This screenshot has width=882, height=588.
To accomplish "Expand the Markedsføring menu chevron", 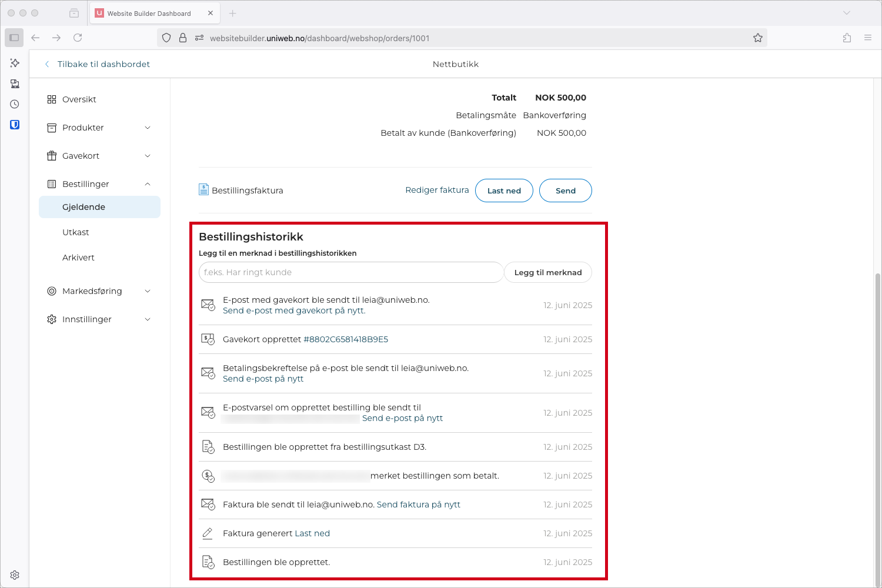I will 148,291.
